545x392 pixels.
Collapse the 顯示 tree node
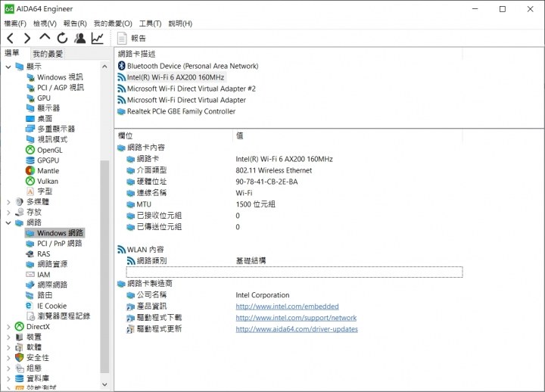pos(8,67)
